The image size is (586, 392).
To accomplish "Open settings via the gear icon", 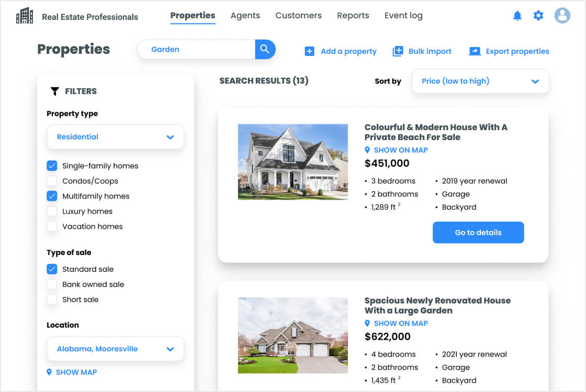I will (538, 16).
